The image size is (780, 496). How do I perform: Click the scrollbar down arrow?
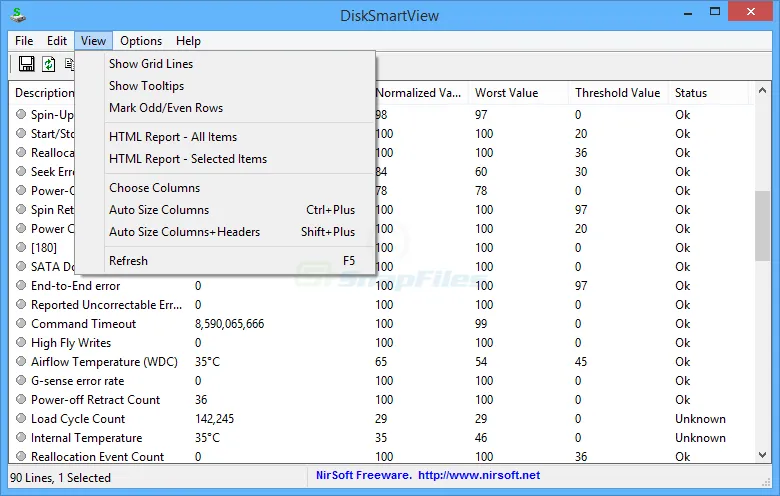pos(762,455)
